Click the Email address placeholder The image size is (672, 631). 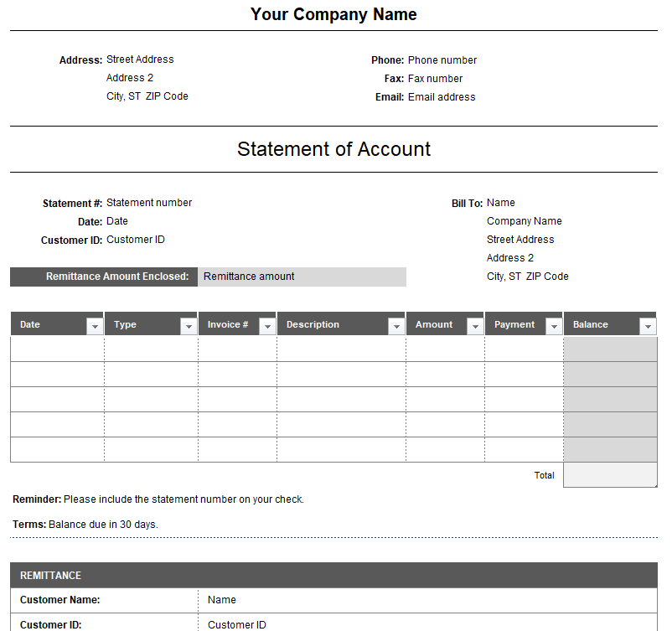[442, 97]
